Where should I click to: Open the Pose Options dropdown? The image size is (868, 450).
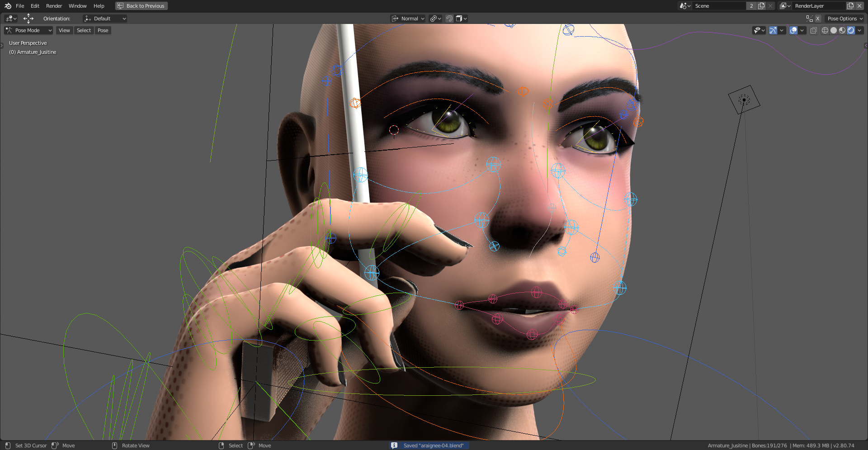click(x=844, y=19)
